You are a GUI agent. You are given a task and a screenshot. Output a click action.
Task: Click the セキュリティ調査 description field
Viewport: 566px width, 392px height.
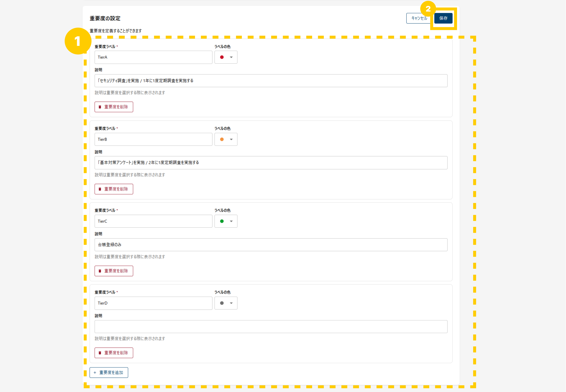(x=271, y=81)
